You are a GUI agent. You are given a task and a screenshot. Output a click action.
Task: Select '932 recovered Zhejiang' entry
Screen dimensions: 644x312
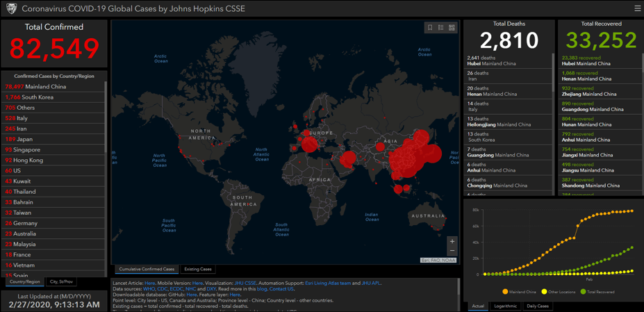(600, 91)
